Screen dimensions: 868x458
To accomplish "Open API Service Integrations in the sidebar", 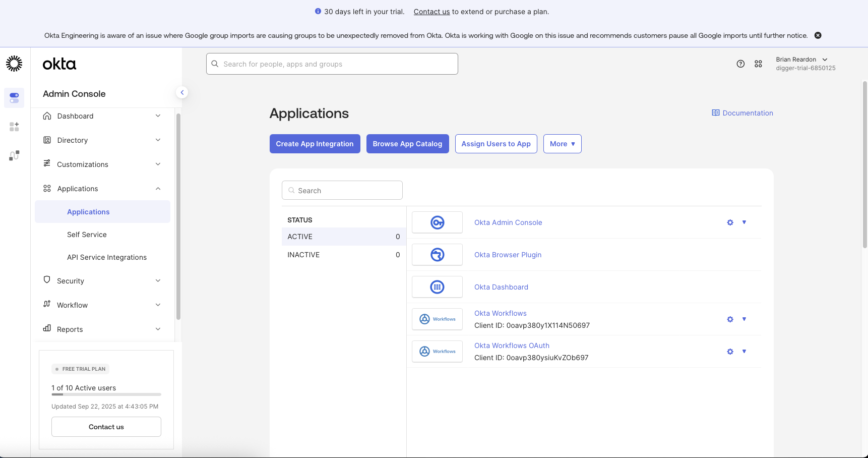I will click(106, 257).
